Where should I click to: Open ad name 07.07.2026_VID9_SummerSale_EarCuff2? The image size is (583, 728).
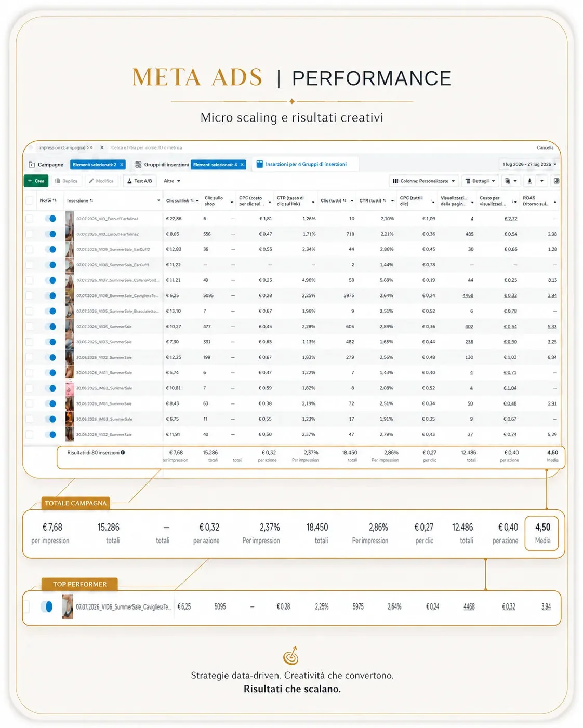click(x=113, y=250)
